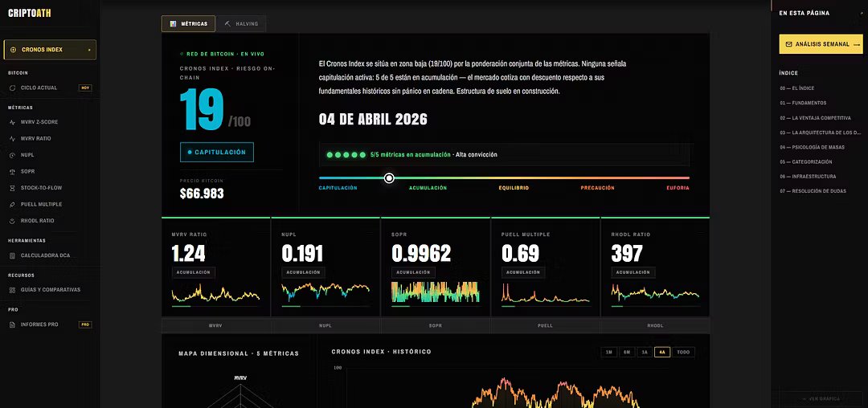Switch to the Halving tab
The height and width of the screenshot is (408, 868).
tap(241, 24)
